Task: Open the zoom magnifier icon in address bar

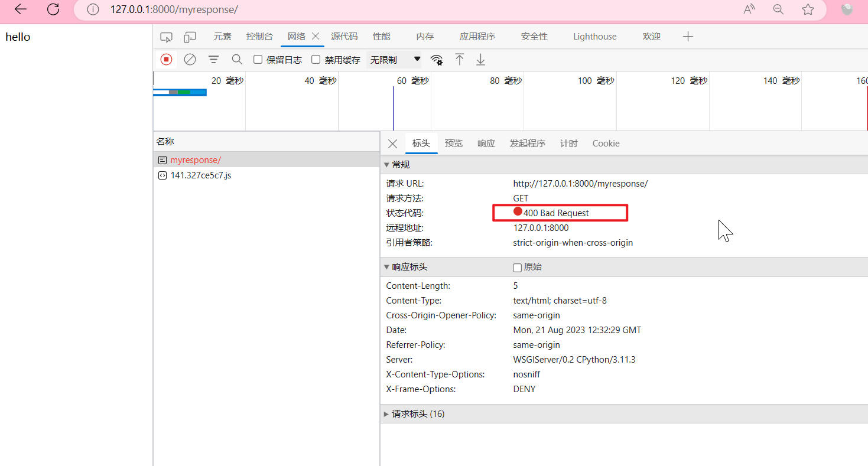Action: point(779,9)
